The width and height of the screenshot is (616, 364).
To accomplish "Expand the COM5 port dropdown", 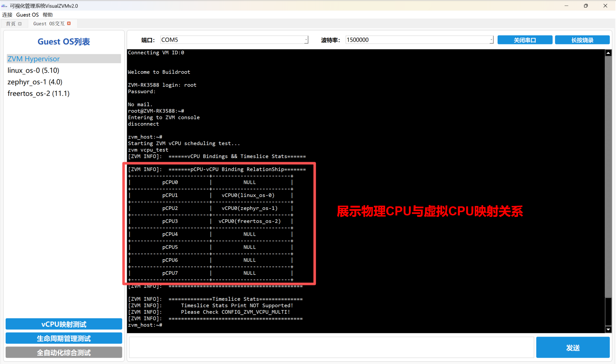I will tap(306, 40).
